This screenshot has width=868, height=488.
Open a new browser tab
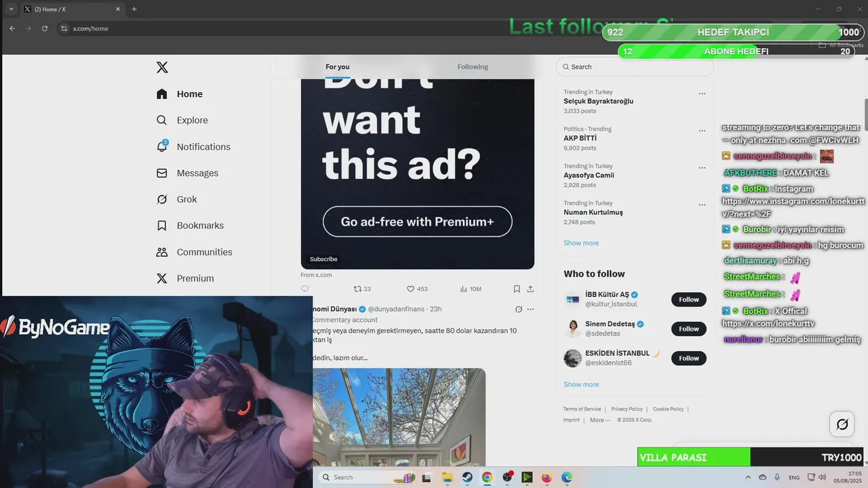(134, 9)
